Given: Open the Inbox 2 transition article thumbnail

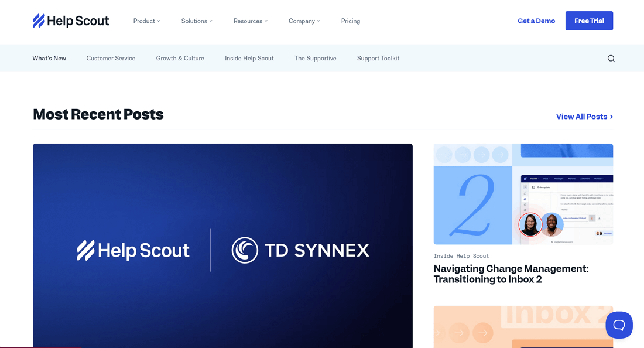Looking at the screenshot, I should pos(523,194).
